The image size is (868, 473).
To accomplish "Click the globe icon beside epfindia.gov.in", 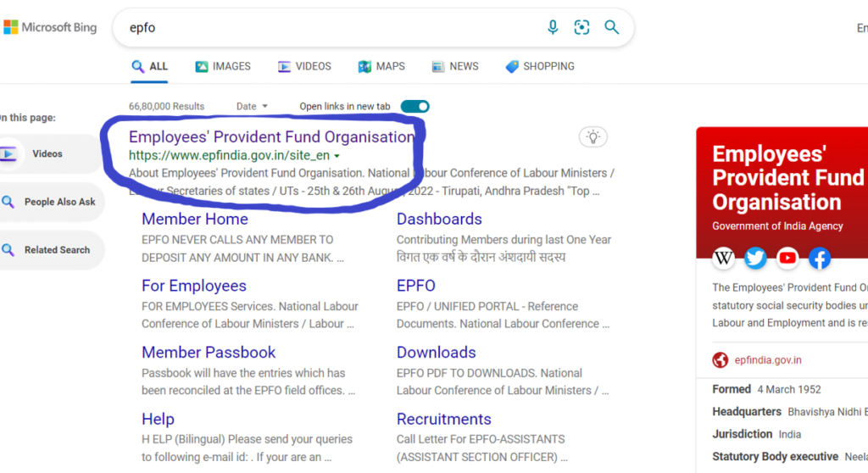I will click(x=721, y=360).
